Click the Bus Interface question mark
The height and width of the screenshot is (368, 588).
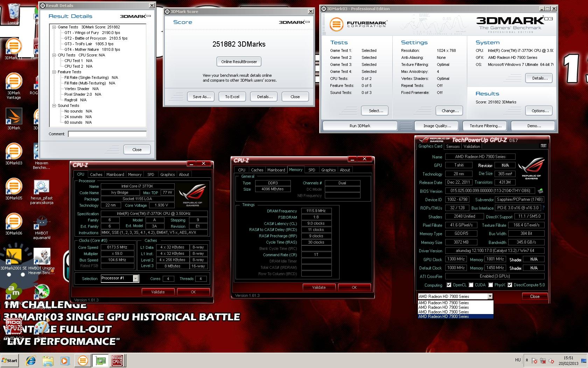543,208
